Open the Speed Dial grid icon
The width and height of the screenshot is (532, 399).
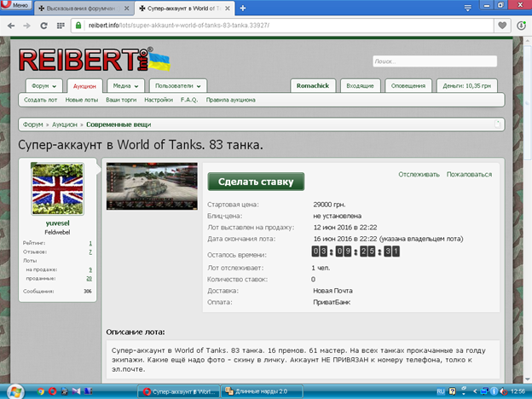coord(61,26)
